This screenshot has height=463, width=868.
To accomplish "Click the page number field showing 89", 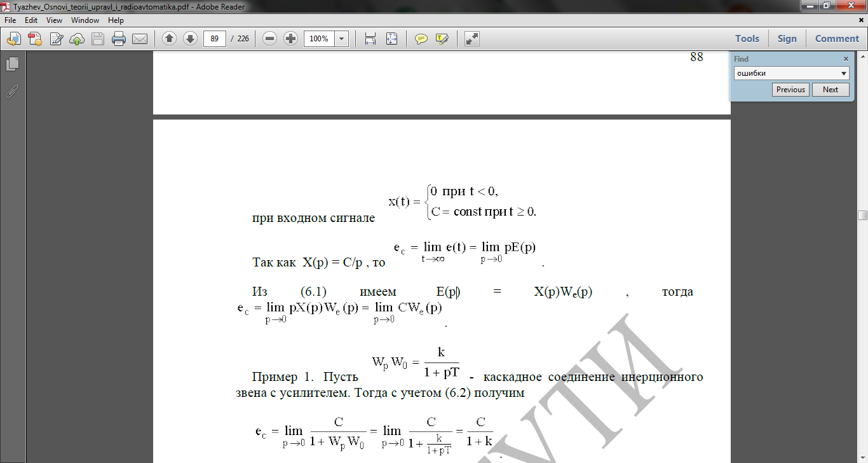I will click(x=215, y=39).
